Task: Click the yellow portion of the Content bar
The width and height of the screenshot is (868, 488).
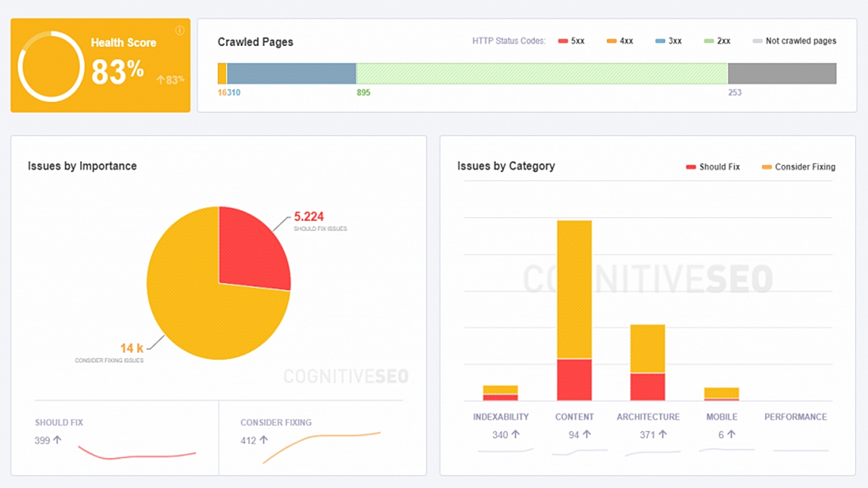Action: pyautogui.click(x=574, y=289)
